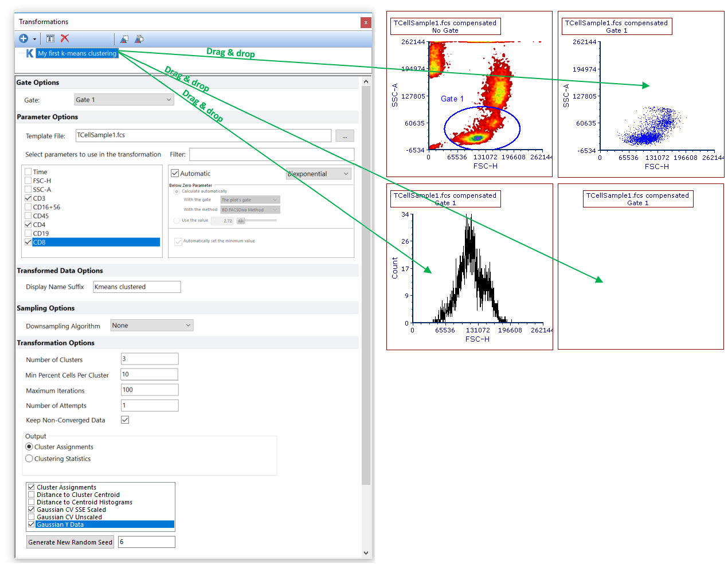
Task: Click the Display Name Suffix field
Action: (x=137, y=287)
